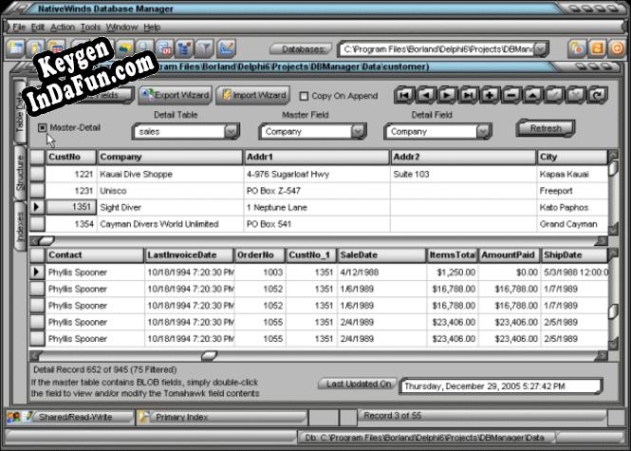Click the table with red calendar toolbar icon
Screen dimensions: 631x451
[x=165, y=49]
